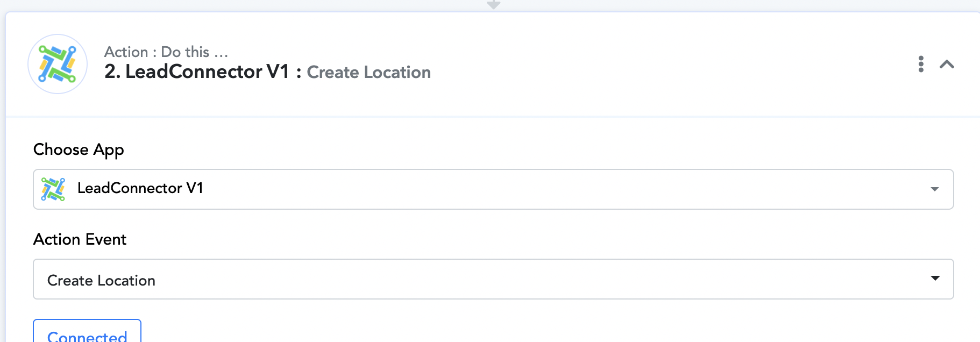Click the 'Choose App' field label

(x=79, y=149)
